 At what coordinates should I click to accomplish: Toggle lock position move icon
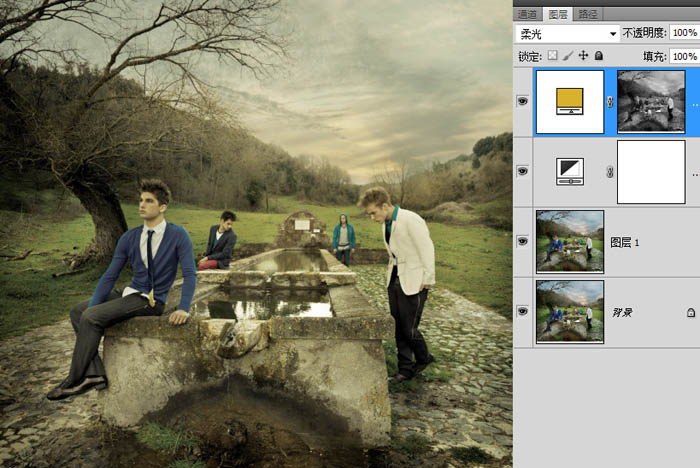tap(583, 55)
